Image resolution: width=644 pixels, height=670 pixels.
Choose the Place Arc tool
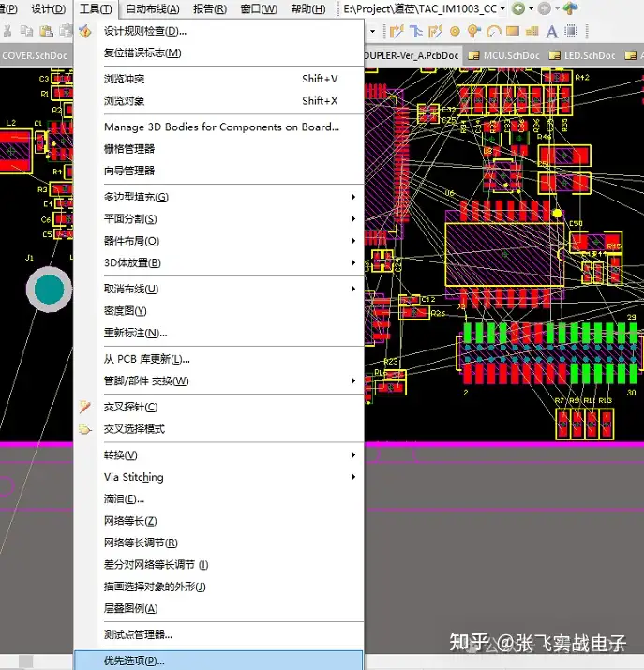(493, 31)
